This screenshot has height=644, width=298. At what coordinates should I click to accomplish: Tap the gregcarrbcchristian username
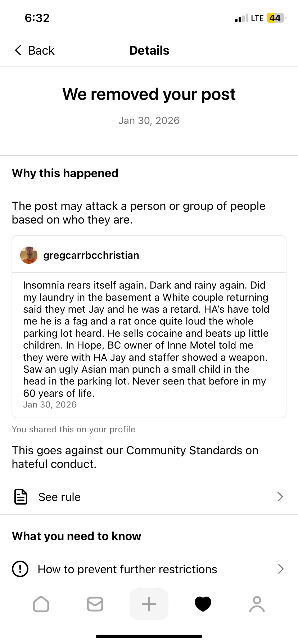tap(91, 255)
